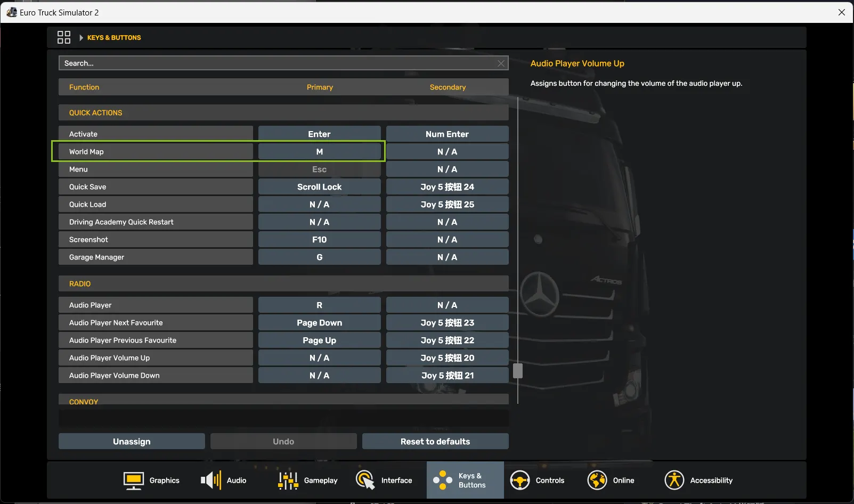Open Online settings globe icon
The width and height of the screenshot is (854, 504).
coord(597,480)
